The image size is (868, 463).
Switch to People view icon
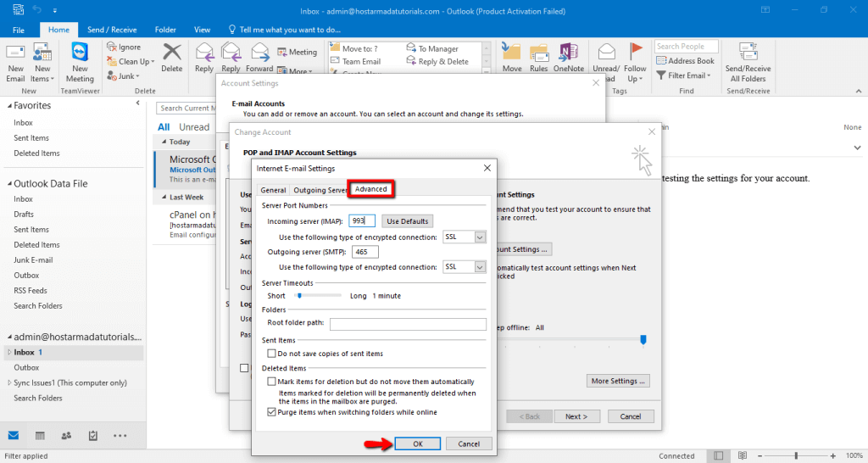[x=66, y=436]
